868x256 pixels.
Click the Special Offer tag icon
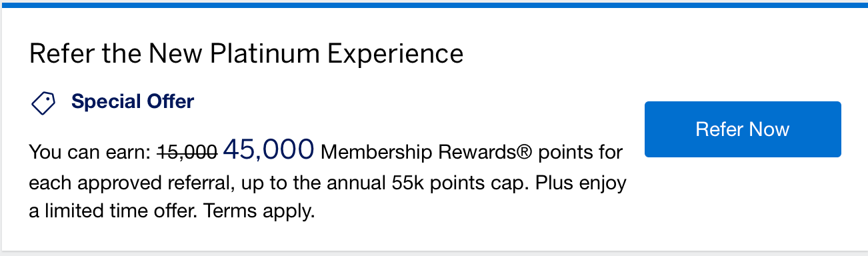click(43, 103)
